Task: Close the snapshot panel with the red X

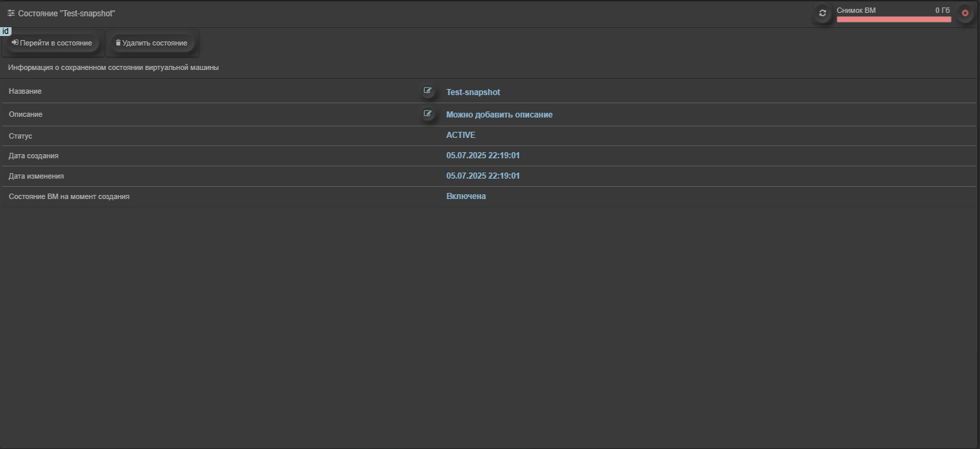Action: click(x=965, y=13)
